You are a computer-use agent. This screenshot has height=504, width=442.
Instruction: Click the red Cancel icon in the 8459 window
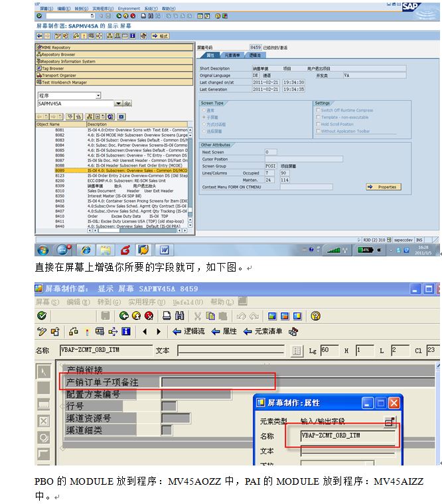pyautogui.click(x=149, y=316)
